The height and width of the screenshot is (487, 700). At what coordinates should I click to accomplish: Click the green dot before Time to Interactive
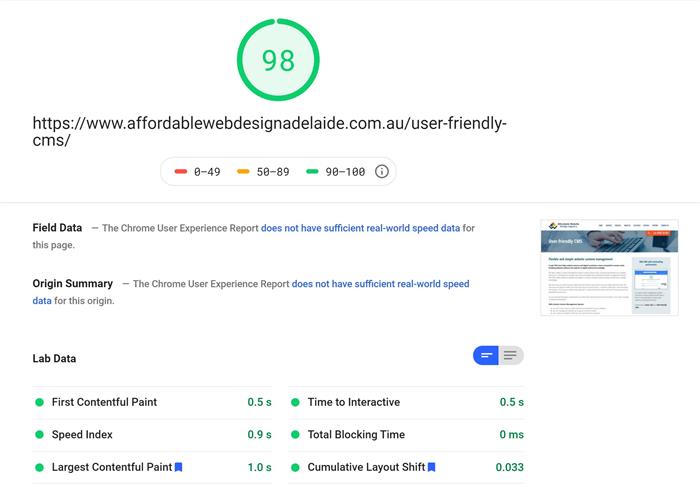pos(296,402)
